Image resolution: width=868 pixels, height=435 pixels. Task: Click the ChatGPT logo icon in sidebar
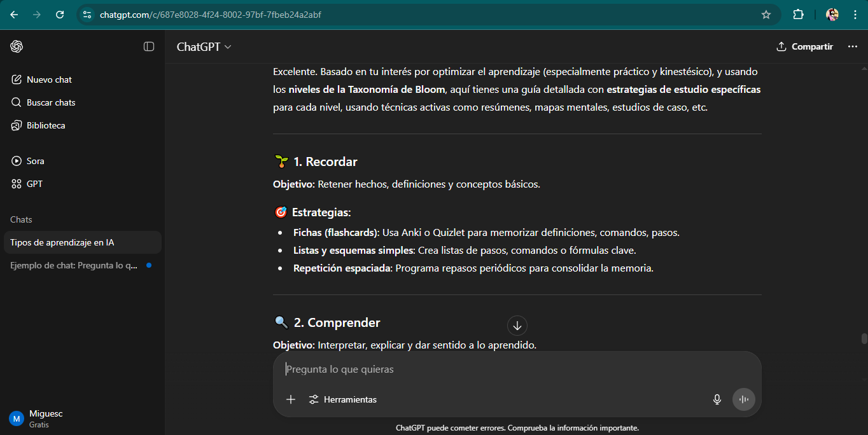coord(17,46)
